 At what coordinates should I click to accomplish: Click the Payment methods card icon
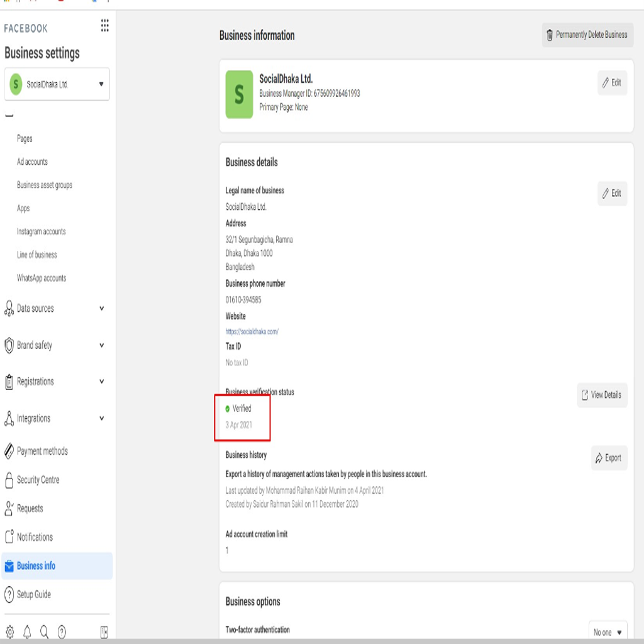9,451
